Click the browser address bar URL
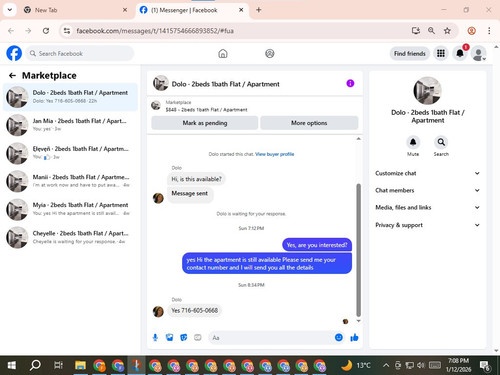 click(155, 31)
